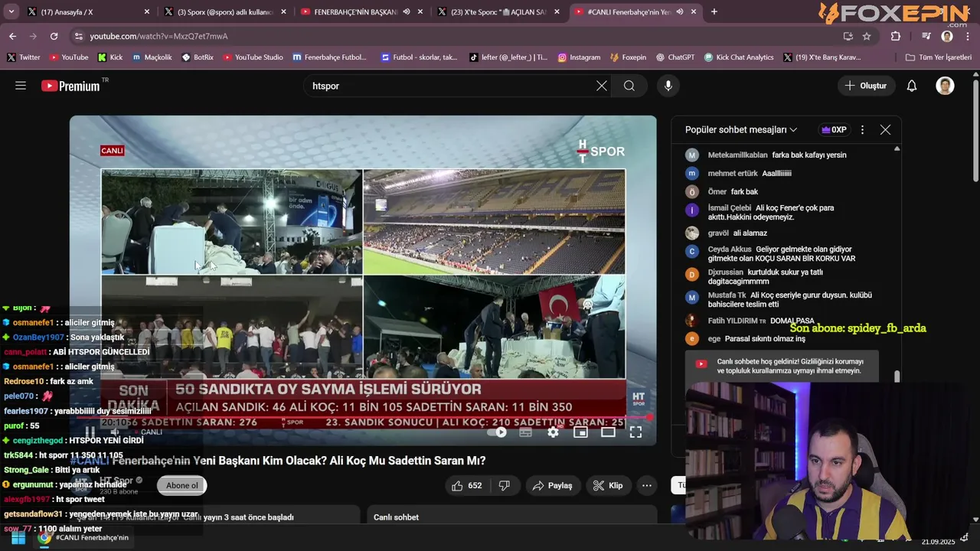Screen dimensions: 980x551
Task: Open Instagram bookmark
Action: [x=579, y=57]
